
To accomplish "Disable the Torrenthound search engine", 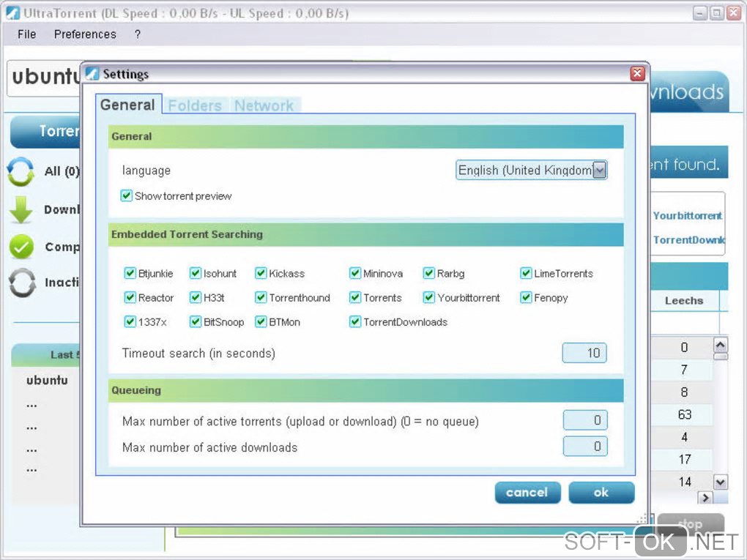I will pos(261,297).
